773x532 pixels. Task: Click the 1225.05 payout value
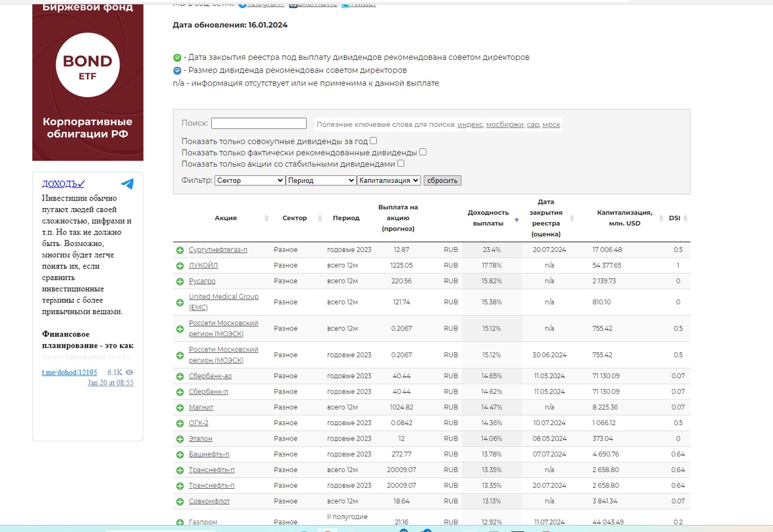[x=401, y=265]
